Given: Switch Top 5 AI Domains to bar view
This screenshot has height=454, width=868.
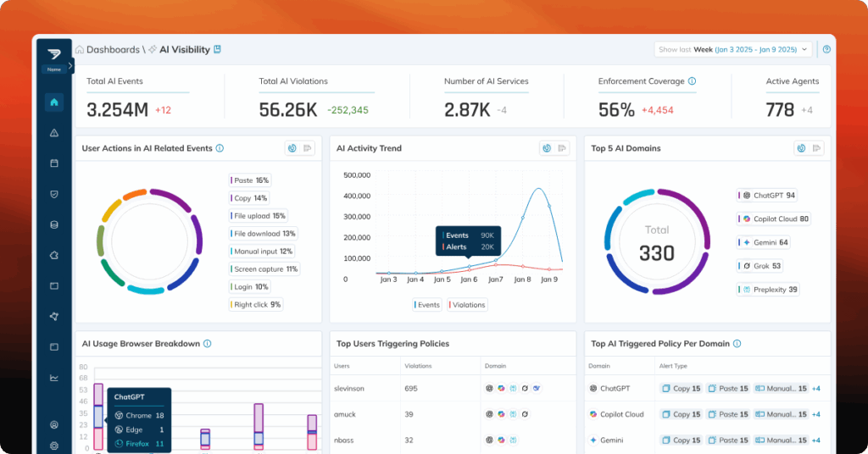Looking at the screenshot, I should pyautogui.click(x=817, y=148).
